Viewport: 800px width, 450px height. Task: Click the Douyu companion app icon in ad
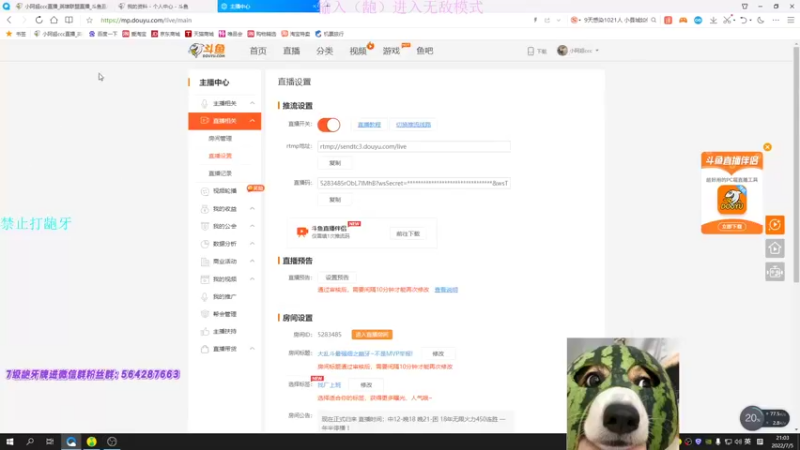[x=732, y=199]
